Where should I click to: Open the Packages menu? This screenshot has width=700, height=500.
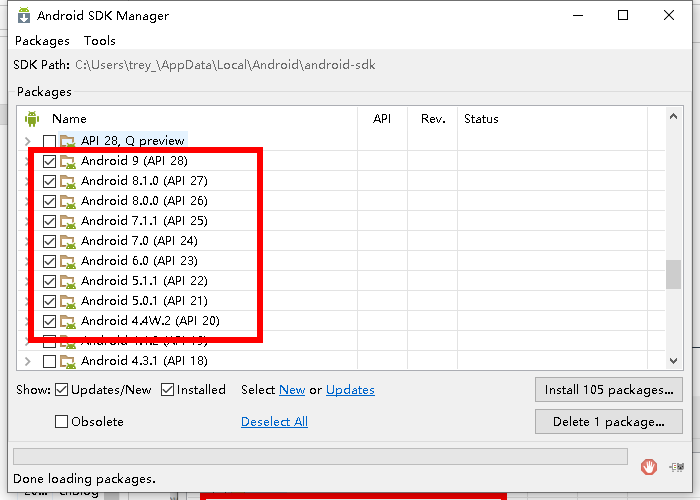42,41
